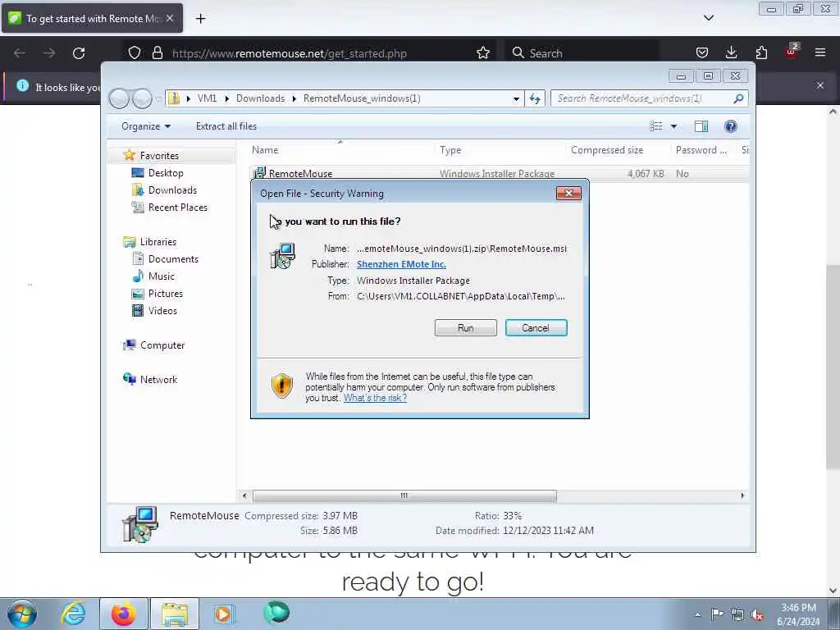840x630 pixels.
Task: Select Favorites in the navigation pane
Action: [x=159, y=155]
